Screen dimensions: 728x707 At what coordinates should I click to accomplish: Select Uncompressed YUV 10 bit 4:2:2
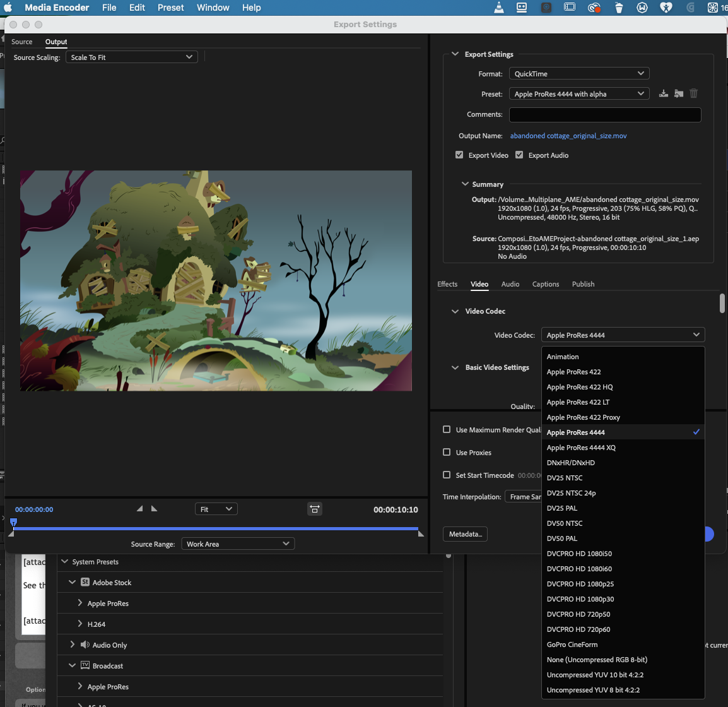[623, 674]
